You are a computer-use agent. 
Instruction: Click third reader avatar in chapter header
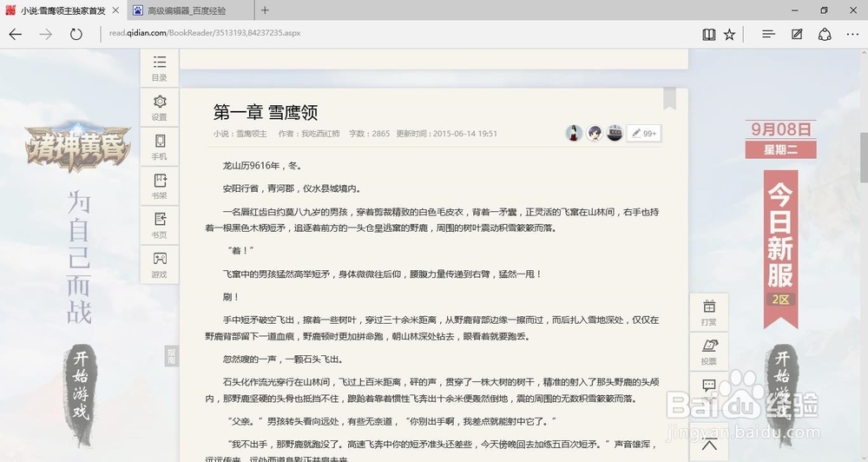point(615,133)
